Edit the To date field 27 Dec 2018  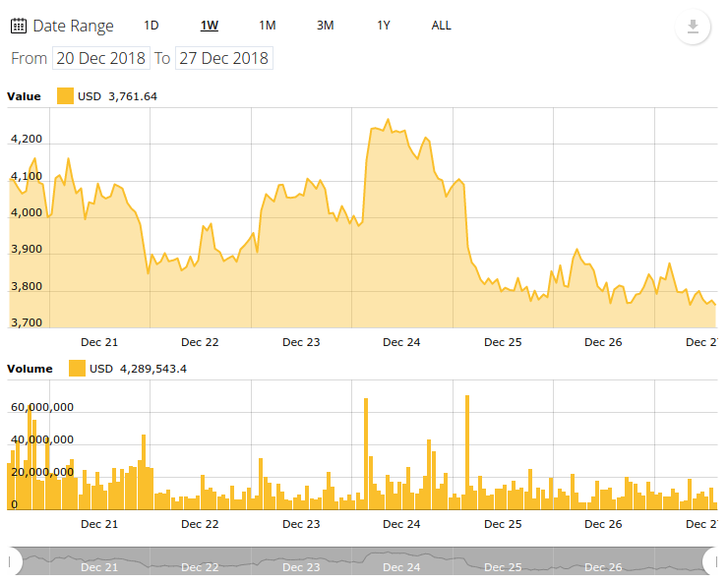(x=223, y=58)
